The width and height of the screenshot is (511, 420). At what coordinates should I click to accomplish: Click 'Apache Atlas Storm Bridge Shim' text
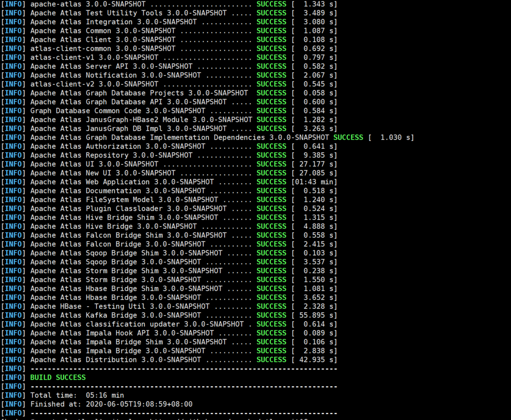click(x=94, y=271)
